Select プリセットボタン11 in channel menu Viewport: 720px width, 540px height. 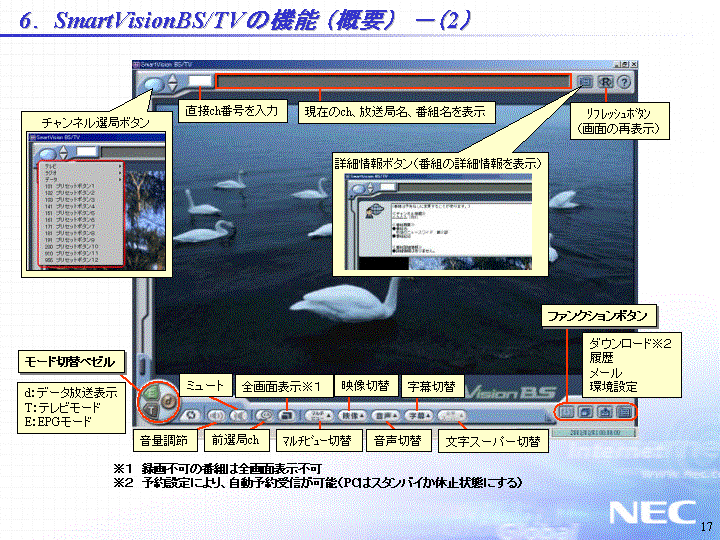click(82, 253)
